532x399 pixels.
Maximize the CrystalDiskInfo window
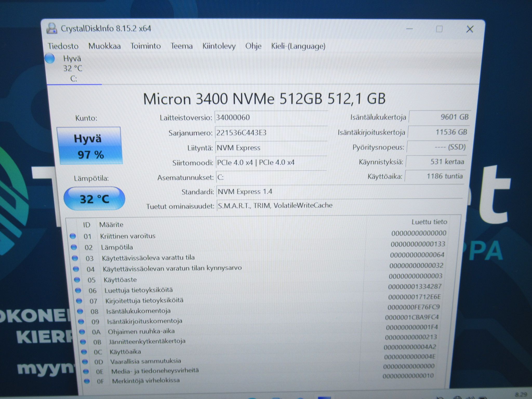(439, 29)
